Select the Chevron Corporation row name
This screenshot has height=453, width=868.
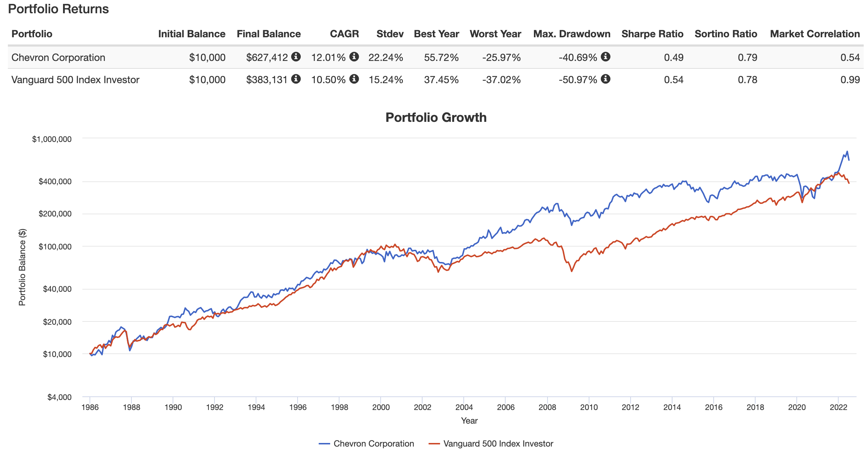click(58, 57)
